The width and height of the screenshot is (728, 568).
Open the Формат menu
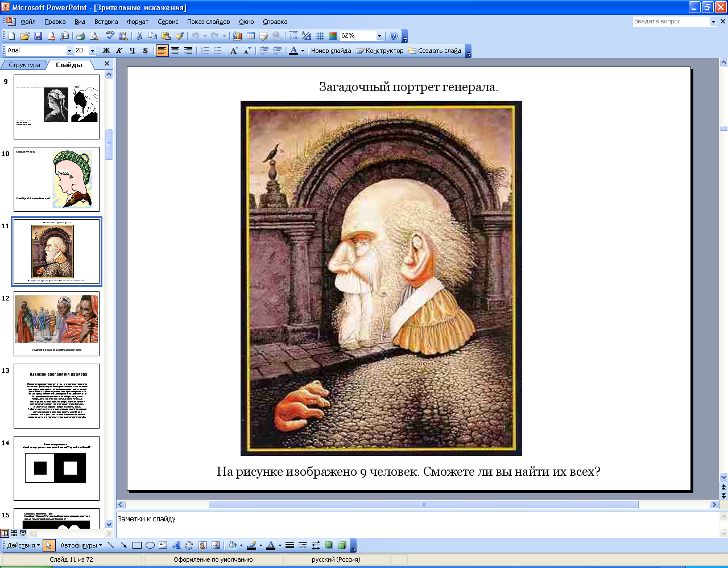pyautogui.click(x=138, y=22)
